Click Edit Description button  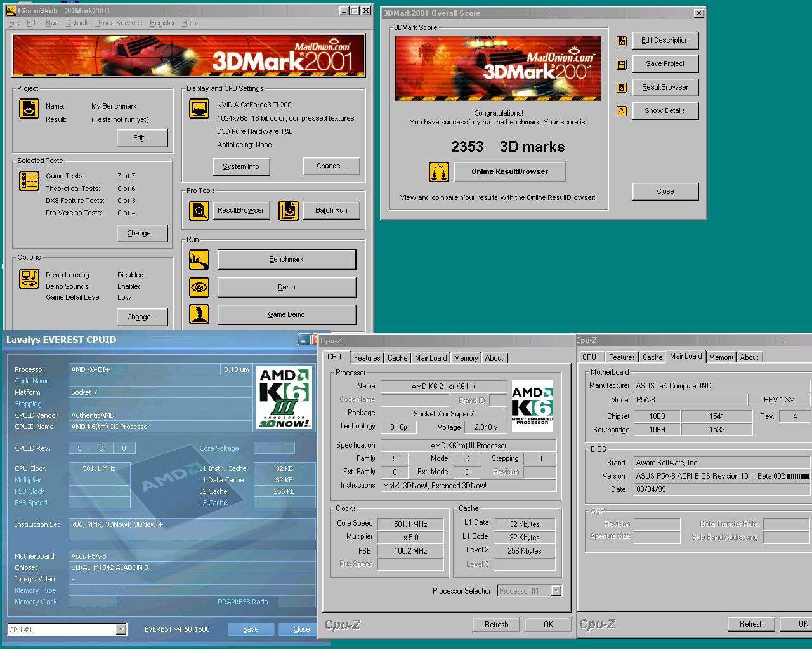(665, 41)
